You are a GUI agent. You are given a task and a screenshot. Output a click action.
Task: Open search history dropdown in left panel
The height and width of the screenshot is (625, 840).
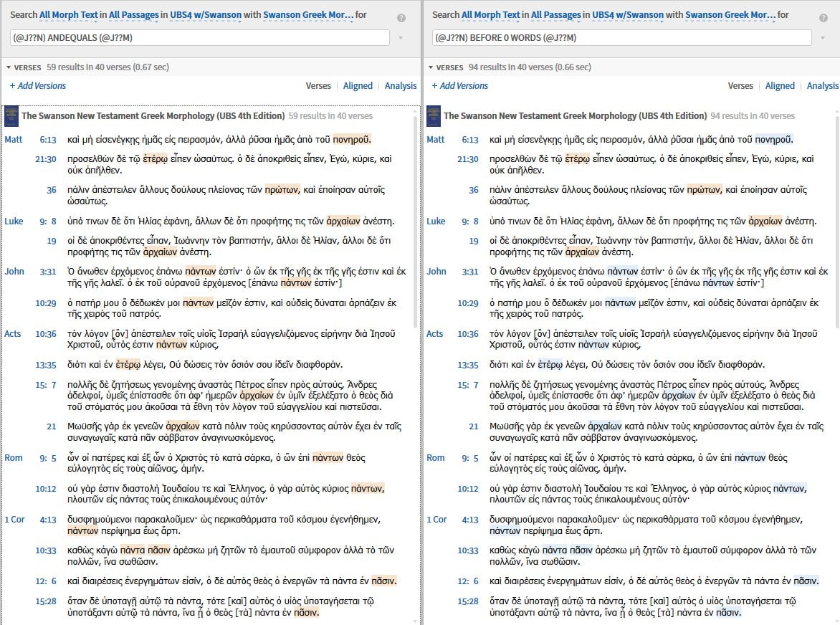tap(401, 38)
